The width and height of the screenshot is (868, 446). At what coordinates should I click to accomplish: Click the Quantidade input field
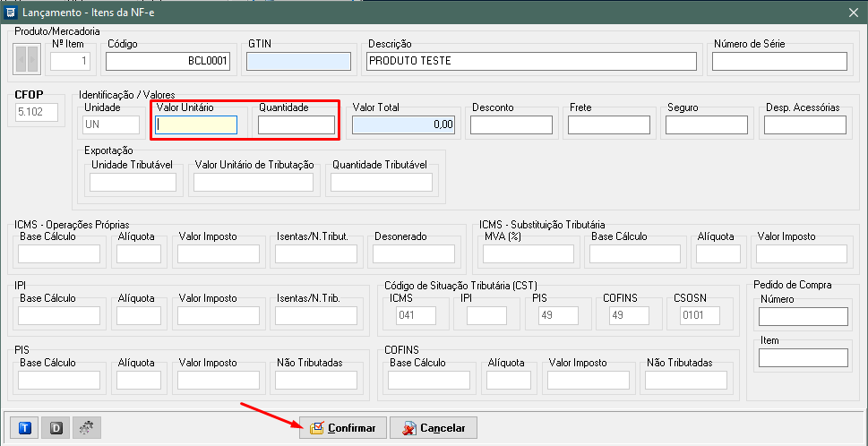(x=296, y=125)
